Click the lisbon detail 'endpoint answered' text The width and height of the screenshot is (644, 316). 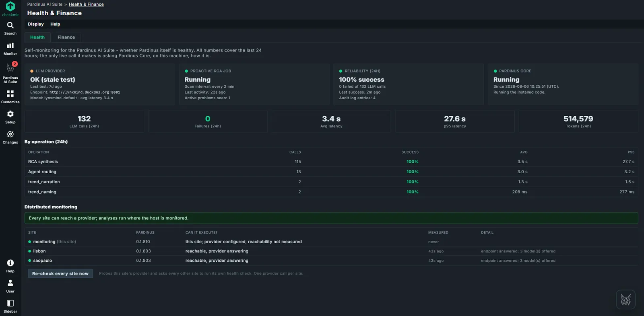(x=518, y=251)
